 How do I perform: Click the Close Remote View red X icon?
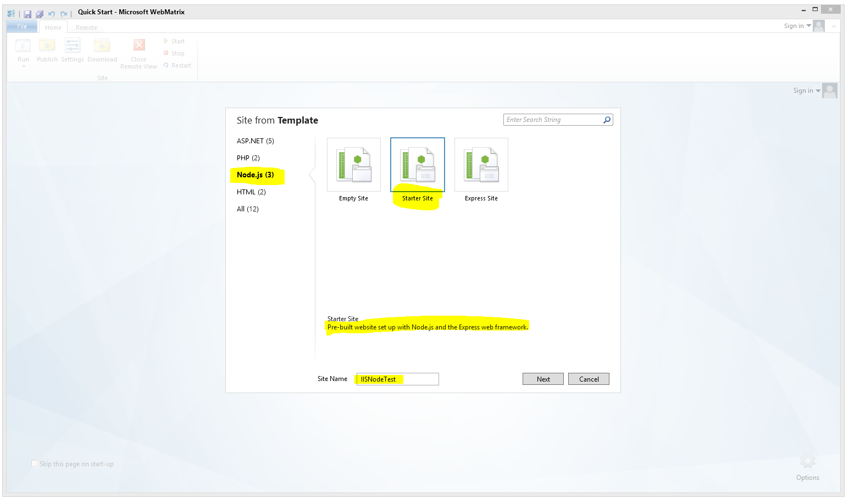click(x=139, y=46)
